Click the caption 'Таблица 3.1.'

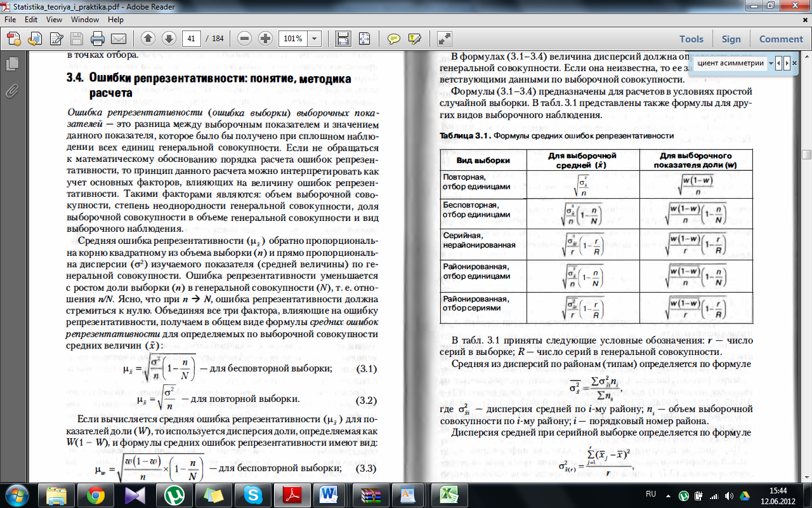tap(466, 137)
